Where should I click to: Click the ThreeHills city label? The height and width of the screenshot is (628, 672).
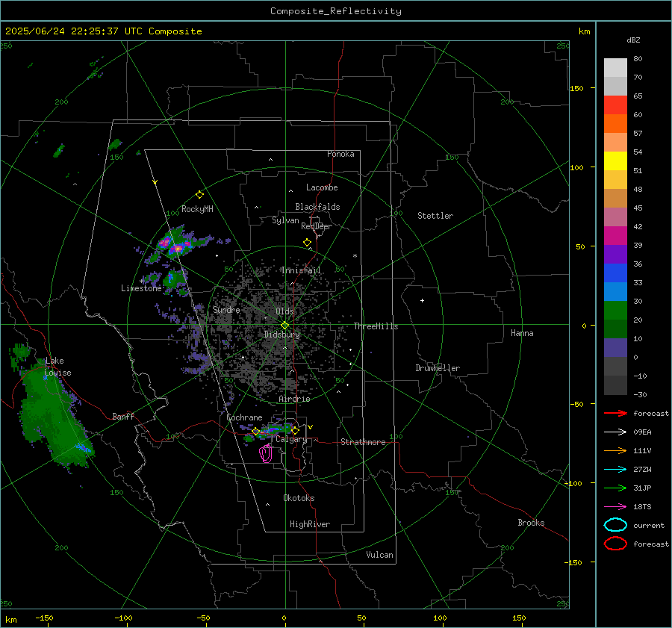point(376,326)
